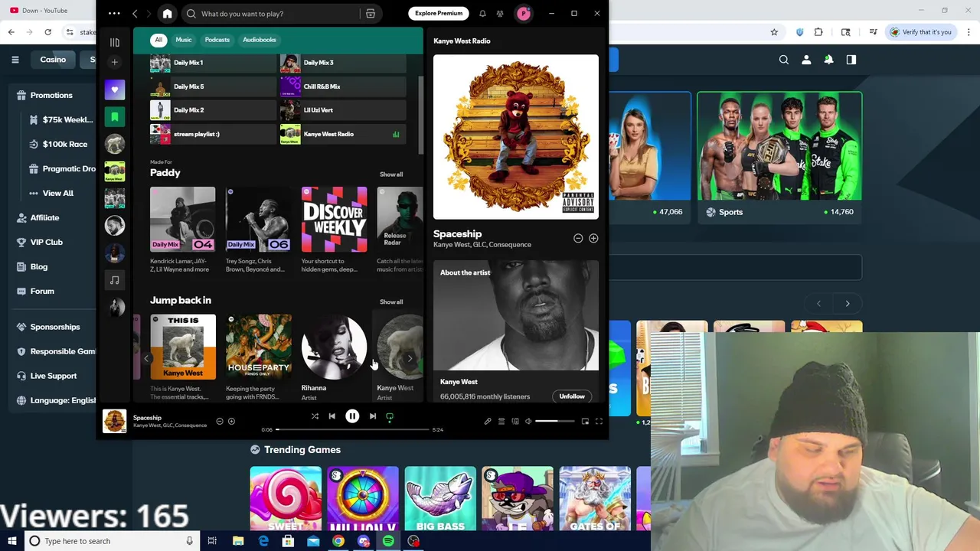The width and height of the screenshot is (980, 551).
Task: Open This Is Kanye West card
Action: coord(182,357)
